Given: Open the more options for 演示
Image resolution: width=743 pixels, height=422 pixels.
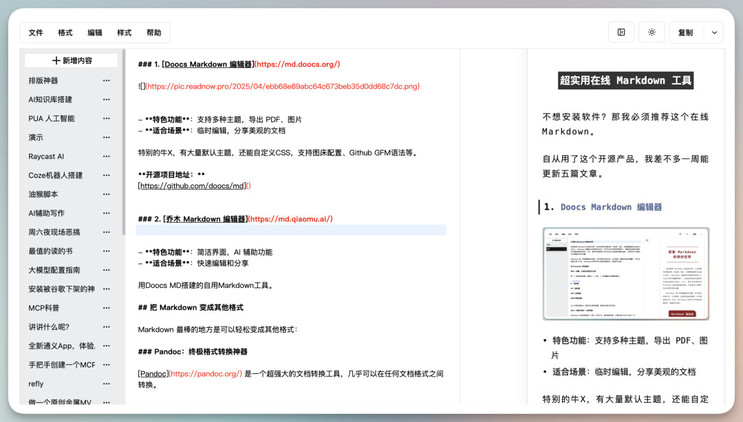Looking at the screenshot, I should pos(106,138).
